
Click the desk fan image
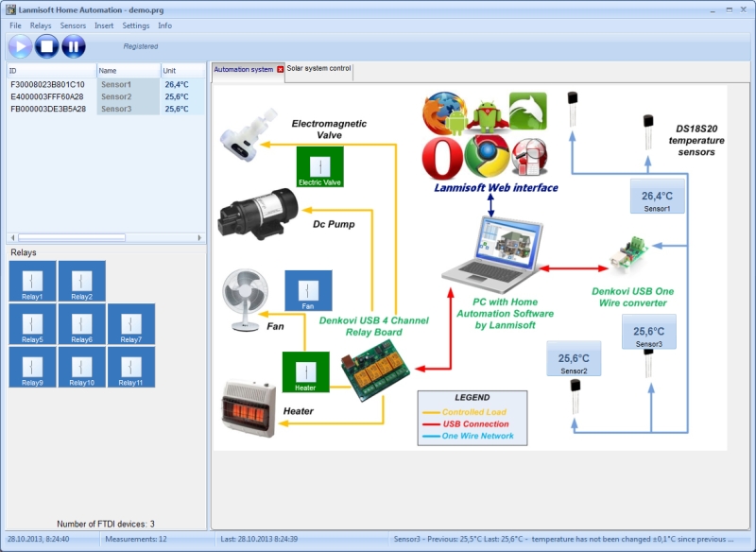(x=246, y=301)
